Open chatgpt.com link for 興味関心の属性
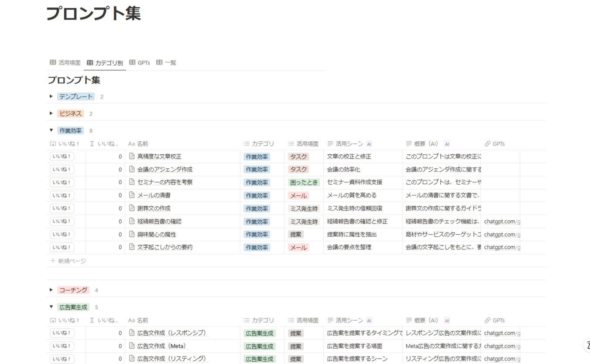Viewport: 590px width, 364px height. tap(502, 235)
